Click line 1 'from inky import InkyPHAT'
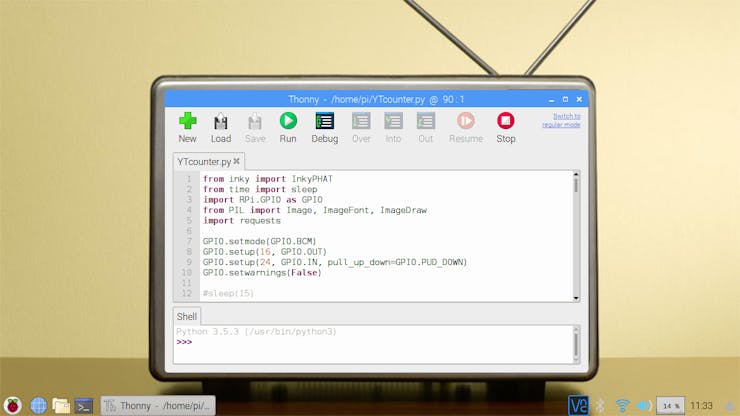The width and height of the screenshot is (740, 416). (x=268, y=179)
